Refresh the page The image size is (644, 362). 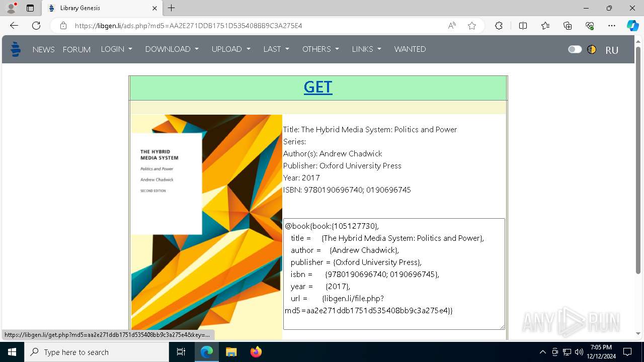36,26
